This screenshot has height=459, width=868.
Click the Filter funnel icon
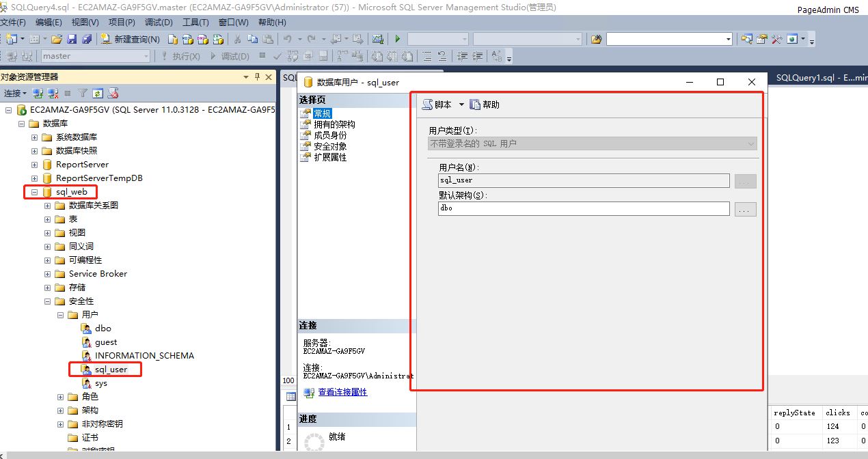pyautogui.click(x=83, y=93)
